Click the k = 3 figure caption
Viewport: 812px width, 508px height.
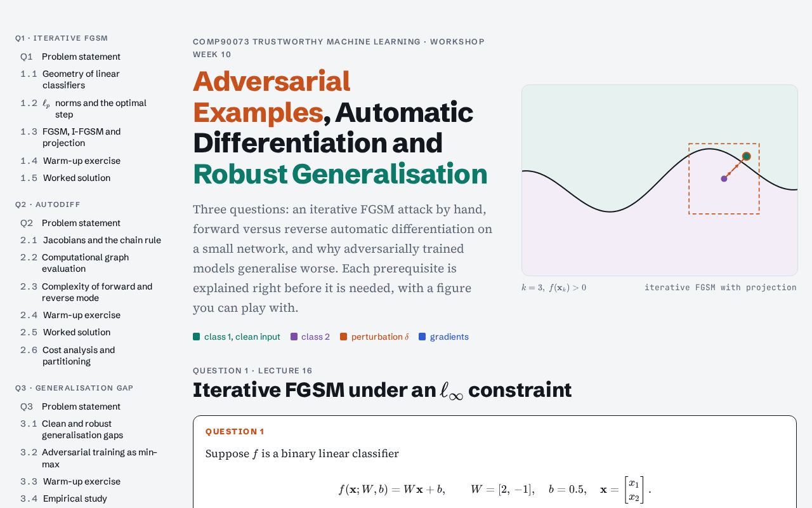554,288
